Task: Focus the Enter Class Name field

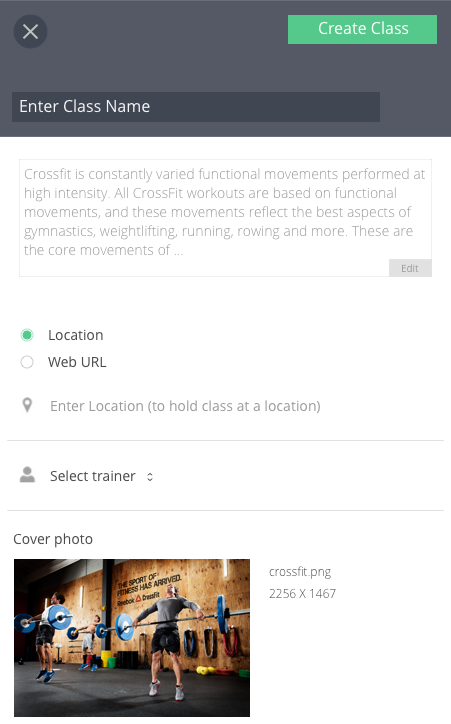Action: coord(196,107)
